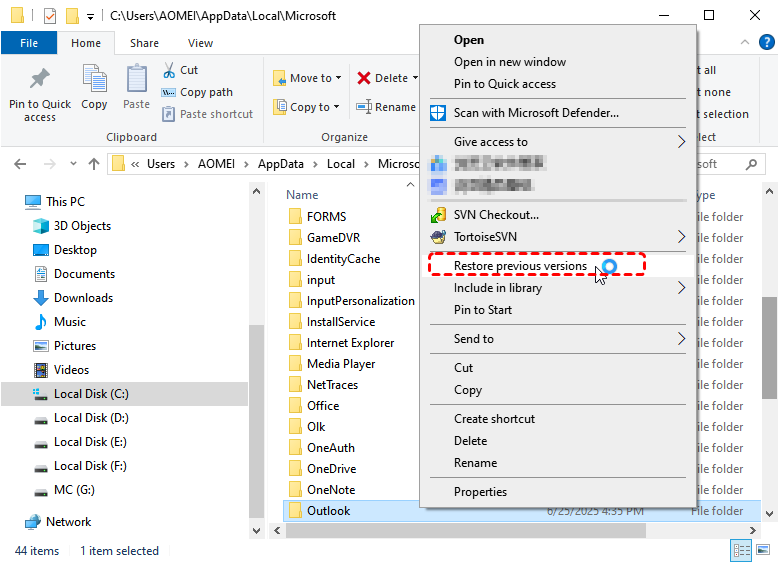Viewport: 779px width, 563px height.
Task: Click Copy path in ribbon
Action: (197, 92)
